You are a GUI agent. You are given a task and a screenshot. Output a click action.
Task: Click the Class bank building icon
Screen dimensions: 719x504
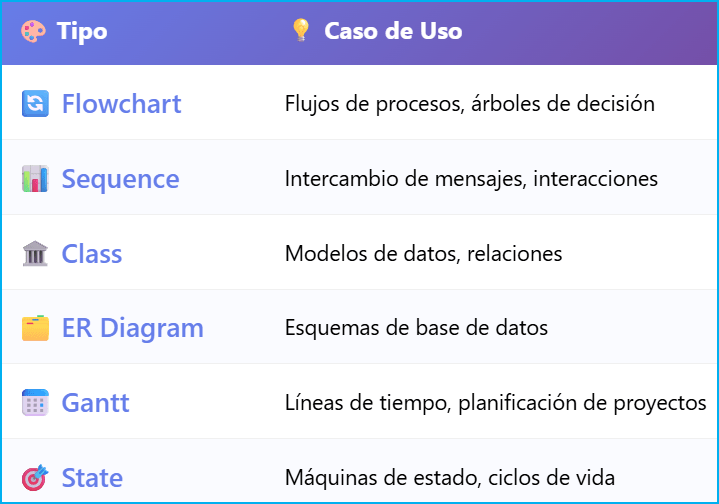(35, 254)
